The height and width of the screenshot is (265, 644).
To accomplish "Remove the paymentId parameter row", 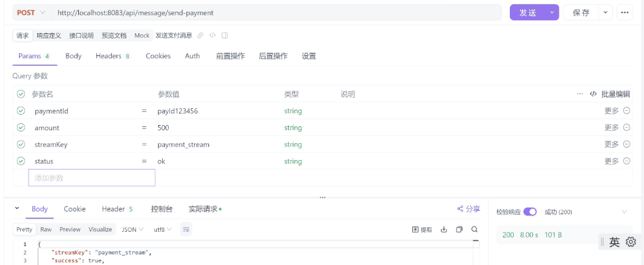I will click(x=627, y=111).
